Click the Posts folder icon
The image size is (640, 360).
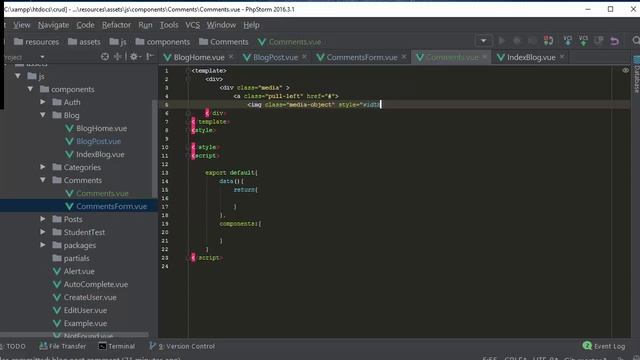coord(57,219)
